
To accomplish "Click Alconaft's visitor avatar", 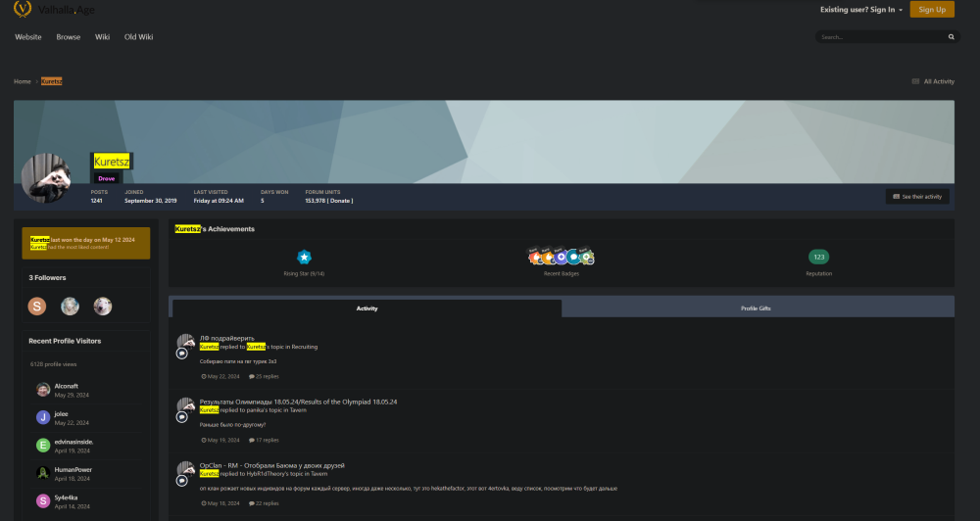I will (43, 390).
